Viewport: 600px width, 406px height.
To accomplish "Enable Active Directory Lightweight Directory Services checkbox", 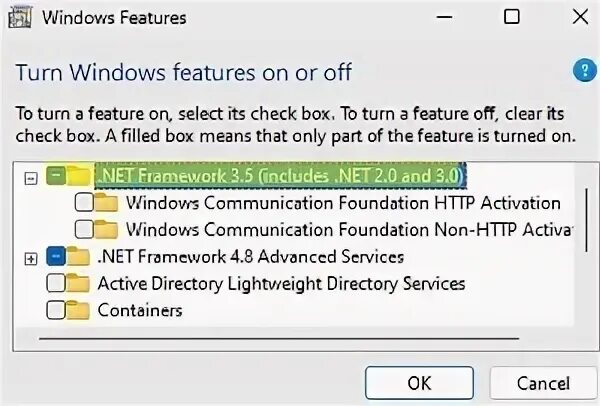I will coord(56,284).
